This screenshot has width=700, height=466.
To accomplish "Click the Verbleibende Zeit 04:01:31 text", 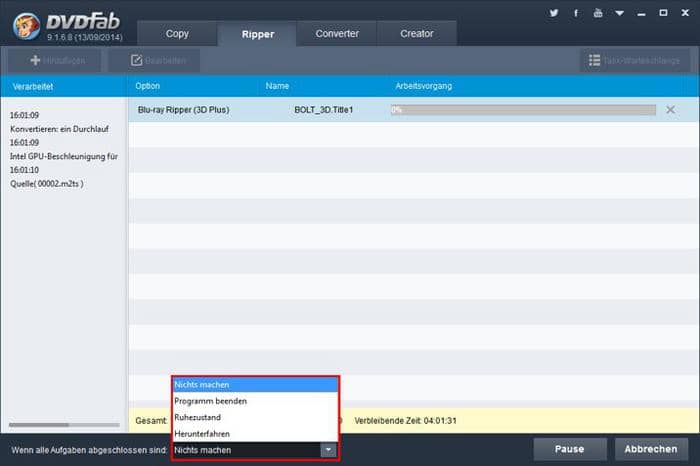I will click(x=405, y=420).
